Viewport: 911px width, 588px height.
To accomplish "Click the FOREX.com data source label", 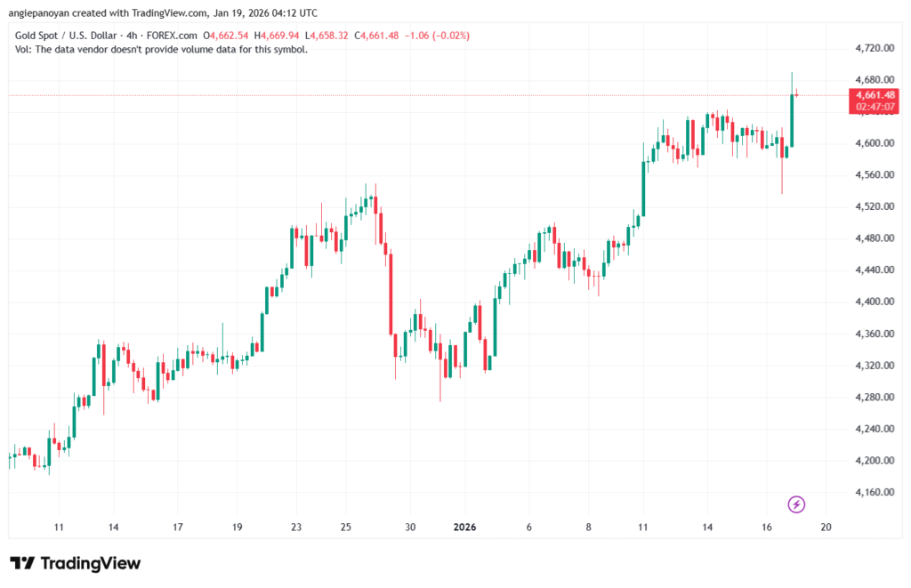I will [177, 36].
